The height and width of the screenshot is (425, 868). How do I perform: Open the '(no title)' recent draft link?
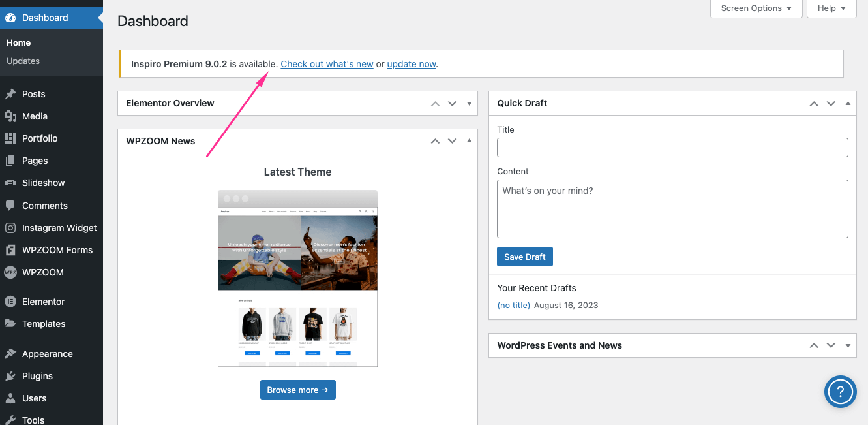coord(513,305)
